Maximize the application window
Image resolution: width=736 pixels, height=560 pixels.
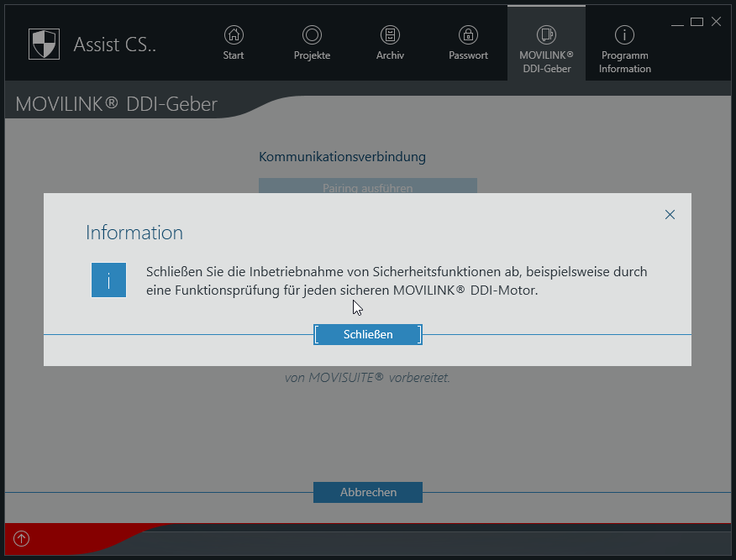[697, 22]
